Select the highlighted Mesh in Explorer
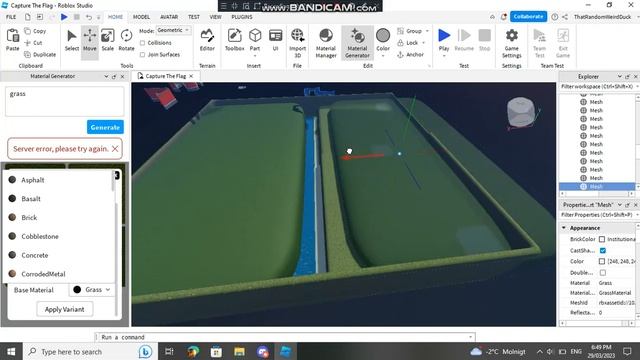The image size is (640, 360). coord(597,187)
